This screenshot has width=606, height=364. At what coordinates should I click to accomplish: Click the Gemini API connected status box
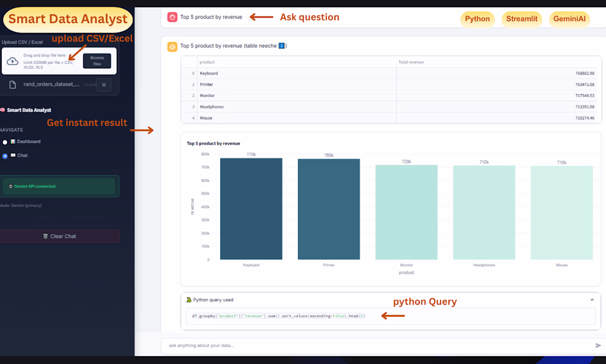point(59,186)
